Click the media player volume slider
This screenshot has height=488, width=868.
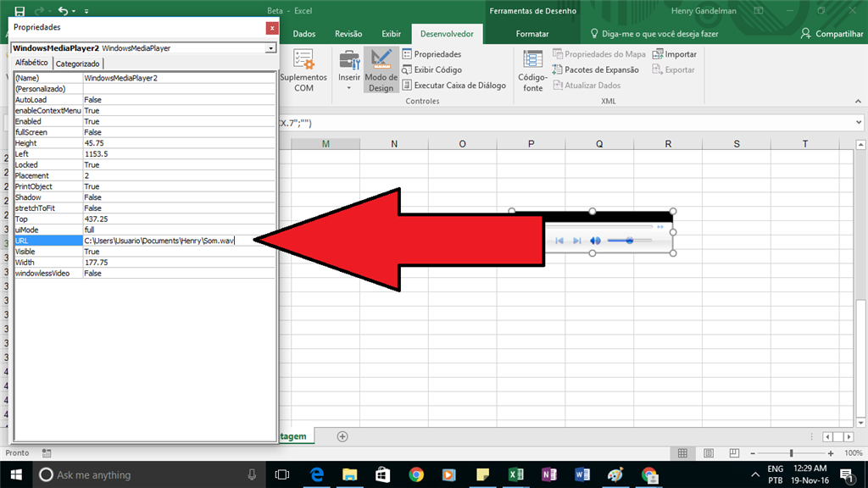coord(630,241)
